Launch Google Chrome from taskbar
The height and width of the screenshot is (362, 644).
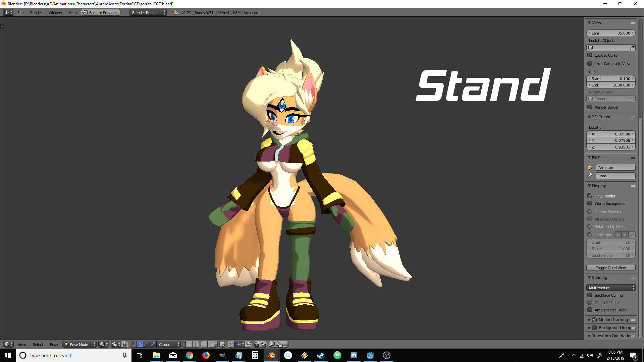[190, 355]
